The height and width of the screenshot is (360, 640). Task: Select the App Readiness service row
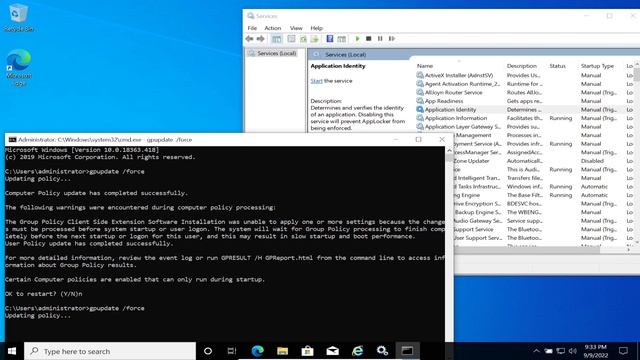pyautogui.click(x=524, y=101)
